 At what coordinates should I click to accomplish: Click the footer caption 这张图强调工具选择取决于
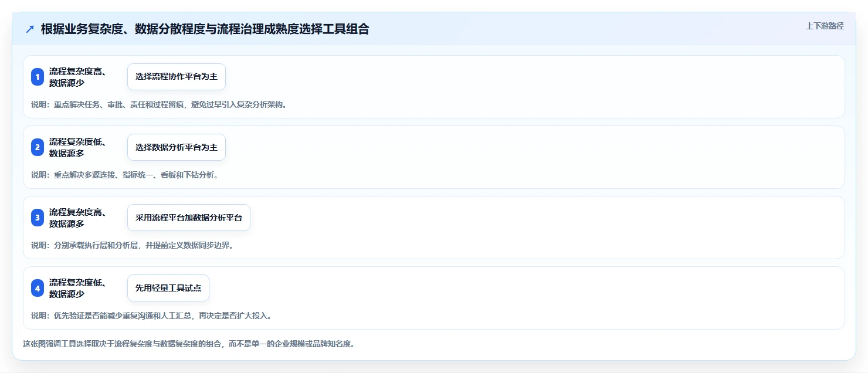(x=188, y=344)
